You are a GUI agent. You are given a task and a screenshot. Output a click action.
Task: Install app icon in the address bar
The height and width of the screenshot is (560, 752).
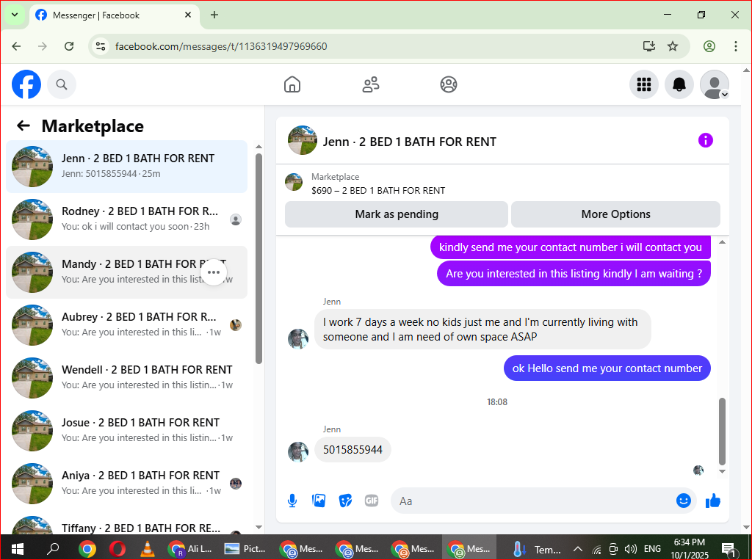649,46
